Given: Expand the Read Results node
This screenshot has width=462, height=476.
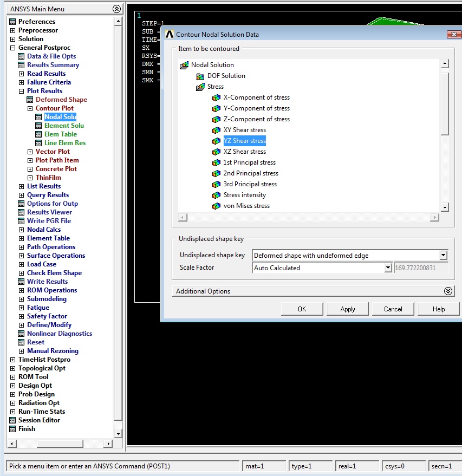Looking at the screenshot, I should pos(21,74).
